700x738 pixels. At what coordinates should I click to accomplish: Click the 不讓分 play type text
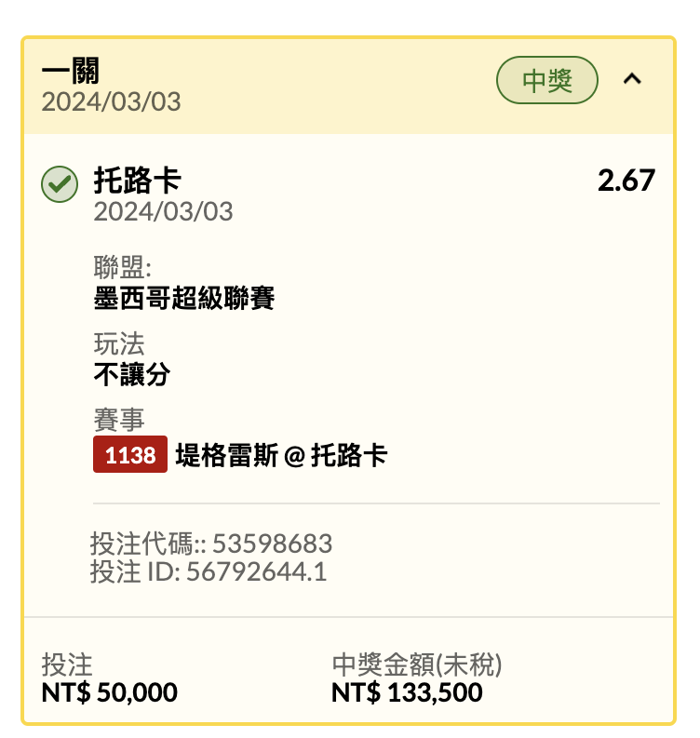(132, 374)
